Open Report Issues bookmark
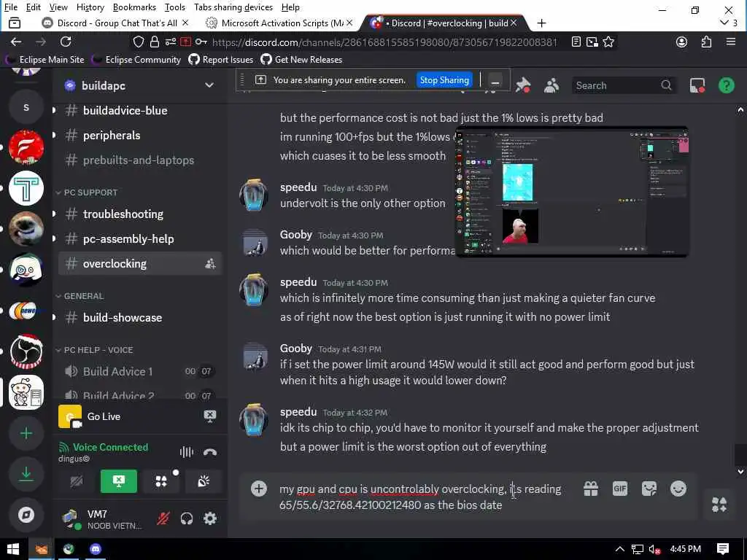The height and width of the screenshot is (560, 747). (x=221, y=60)
